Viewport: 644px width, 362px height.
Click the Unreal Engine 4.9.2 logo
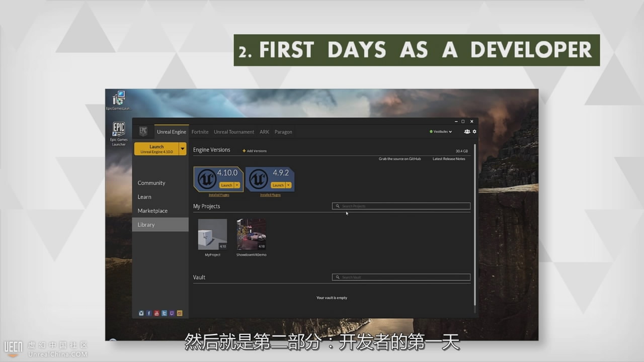[259, 179]
